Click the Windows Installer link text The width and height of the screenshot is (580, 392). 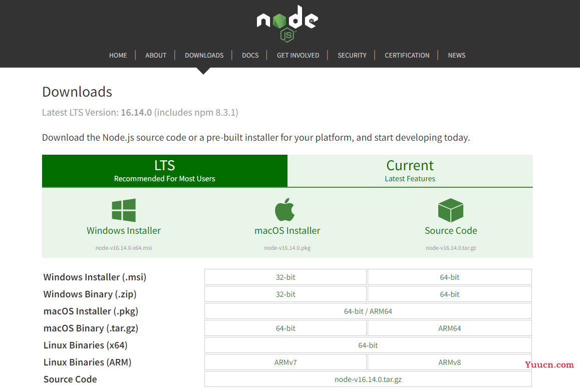click(124, 230)
